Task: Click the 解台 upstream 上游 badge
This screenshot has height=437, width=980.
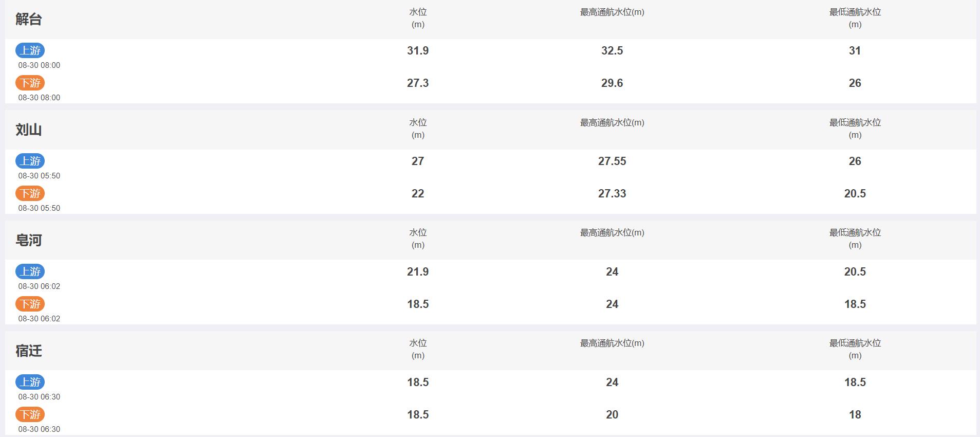Action: pos(30,50)
